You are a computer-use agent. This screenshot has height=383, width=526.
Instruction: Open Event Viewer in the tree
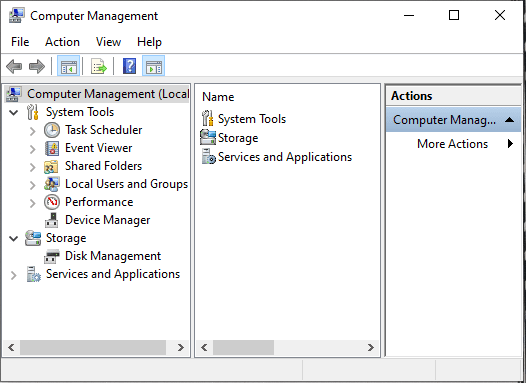(x=98, y=148)
